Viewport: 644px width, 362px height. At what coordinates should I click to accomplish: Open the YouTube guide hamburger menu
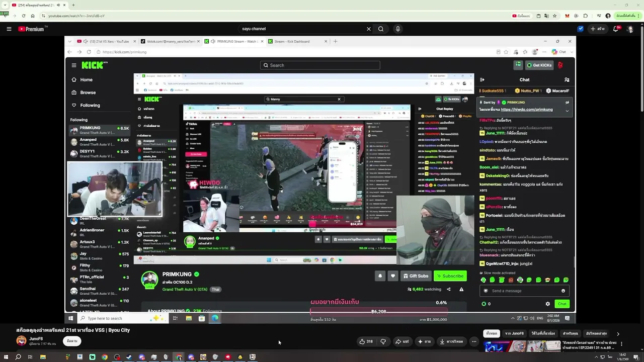(9, 29)
